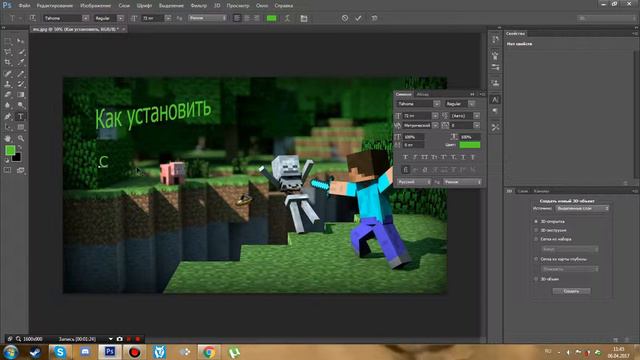Screen dimensions: 640x360
Task: Click center align text in options bar
Action: [x=247, y=18]
